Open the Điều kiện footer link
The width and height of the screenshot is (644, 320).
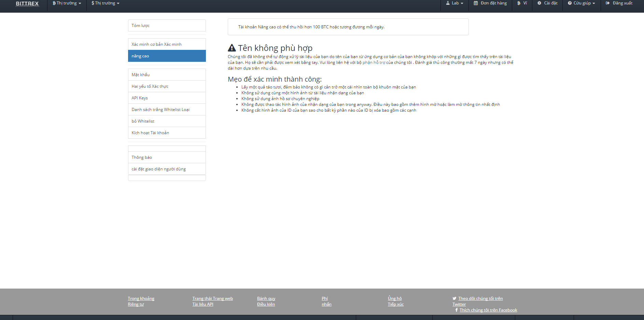(x=266, y=304)
